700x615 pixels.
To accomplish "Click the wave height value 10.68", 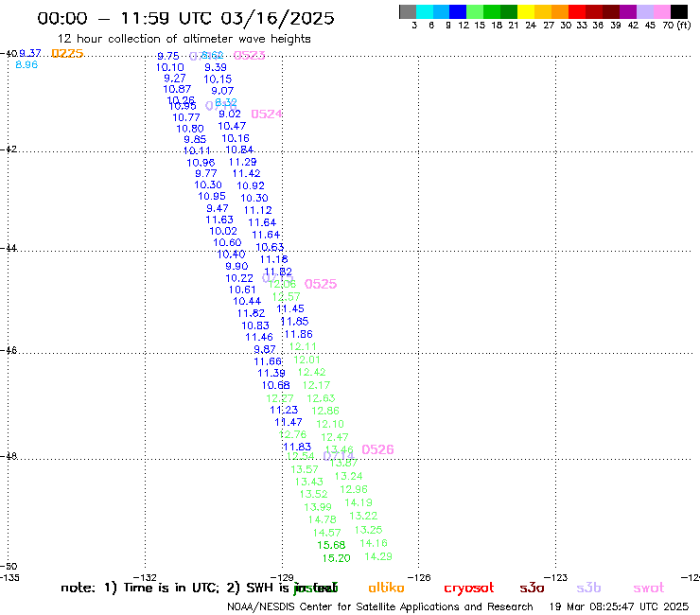I will tap(276, 385).
